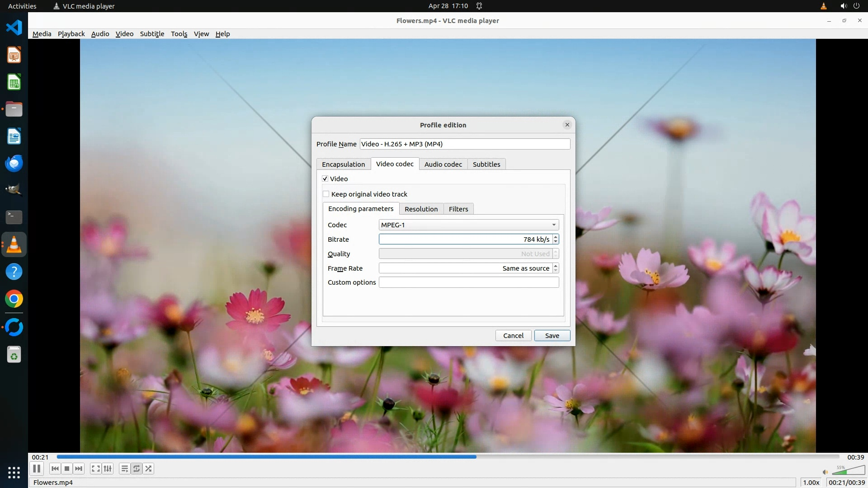Show the playlist panel
Screen dimensions: 868x488
point(124,469)
